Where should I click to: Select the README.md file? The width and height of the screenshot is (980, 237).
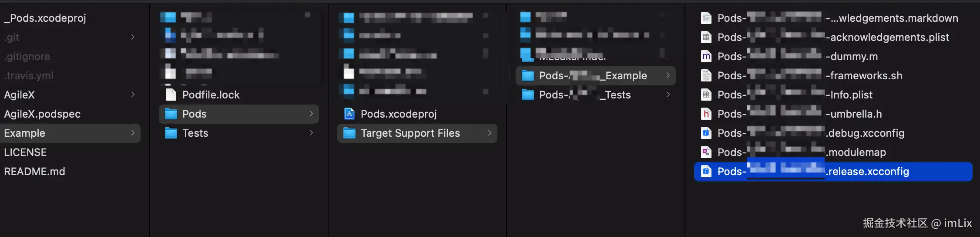(34, 171)
